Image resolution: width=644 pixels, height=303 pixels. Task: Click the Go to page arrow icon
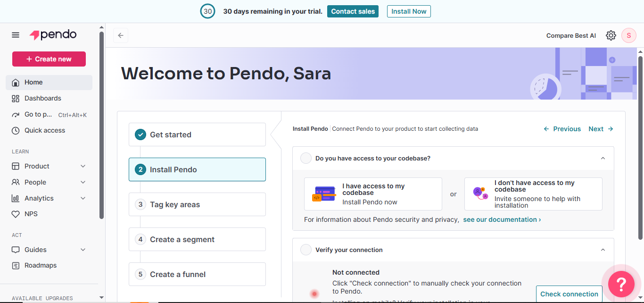pyautogui.click(x=16, y=114)
